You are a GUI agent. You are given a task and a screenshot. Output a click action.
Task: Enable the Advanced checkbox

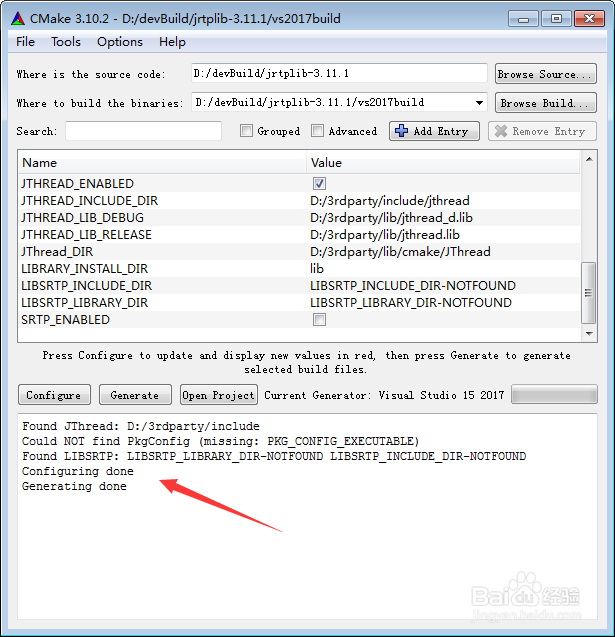coord(317,131)
